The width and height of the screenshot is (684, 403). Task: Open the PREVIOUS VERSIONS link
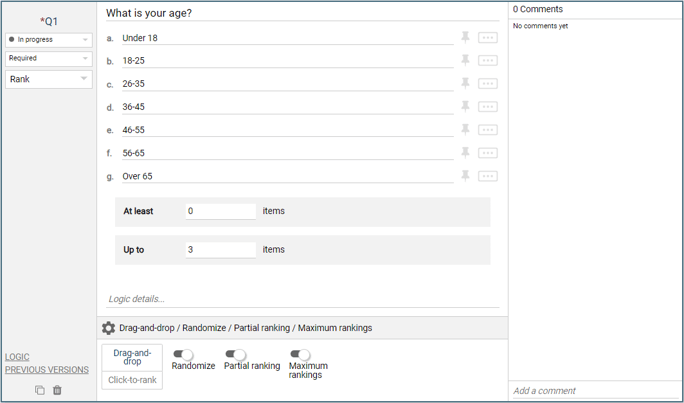pyautogui.click(x=47, y=370)
